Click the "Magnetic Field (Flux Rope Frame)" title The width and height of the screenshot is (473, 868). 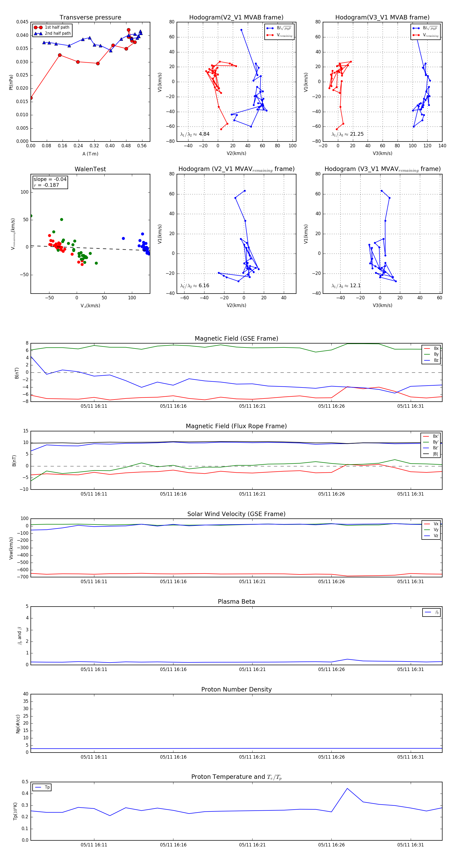[x=236, y=426]
